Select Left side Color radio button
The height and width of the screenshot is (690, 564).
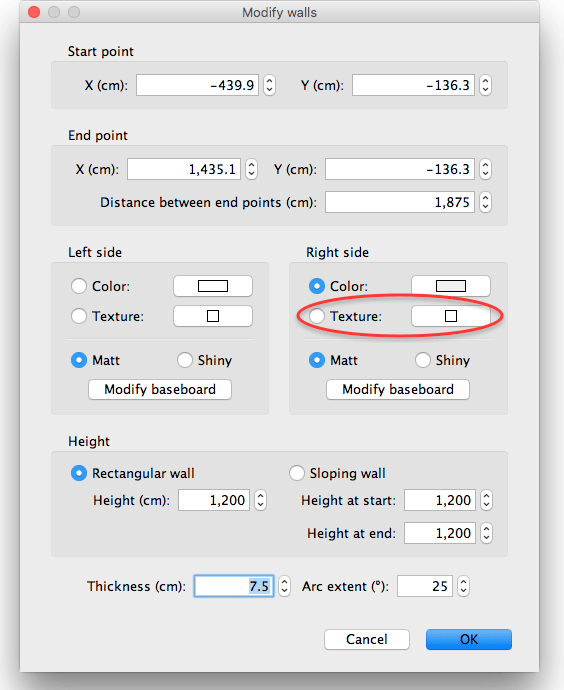[79, 286]
